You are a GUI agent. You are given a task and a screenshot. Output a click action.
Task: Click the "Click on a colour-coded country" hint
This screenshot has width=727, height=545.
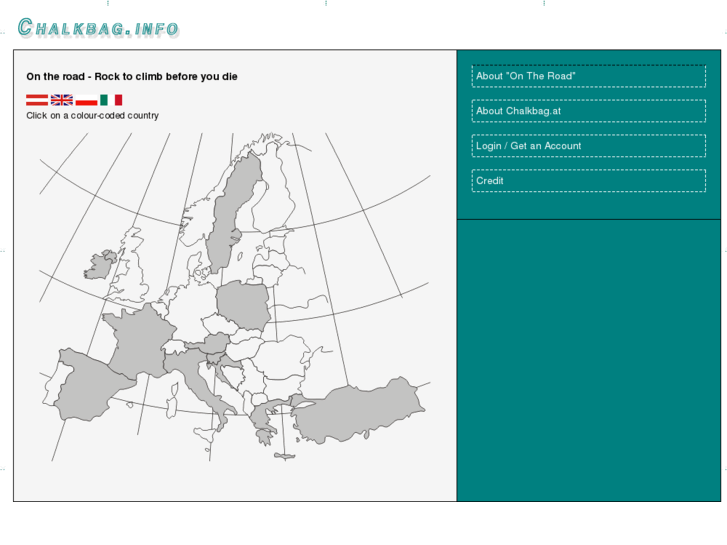[x=92, y=115]
